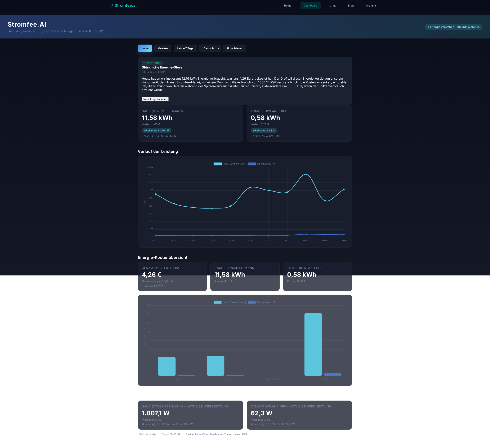The height and width of the screenshot is (448, 490).
Task: Open the Chat page in navbar
Action: [x=332, y=6]
